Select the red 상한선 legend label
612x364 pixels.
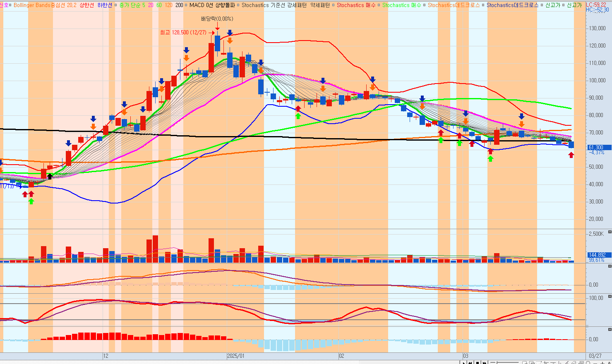click(x=86, y=5)
